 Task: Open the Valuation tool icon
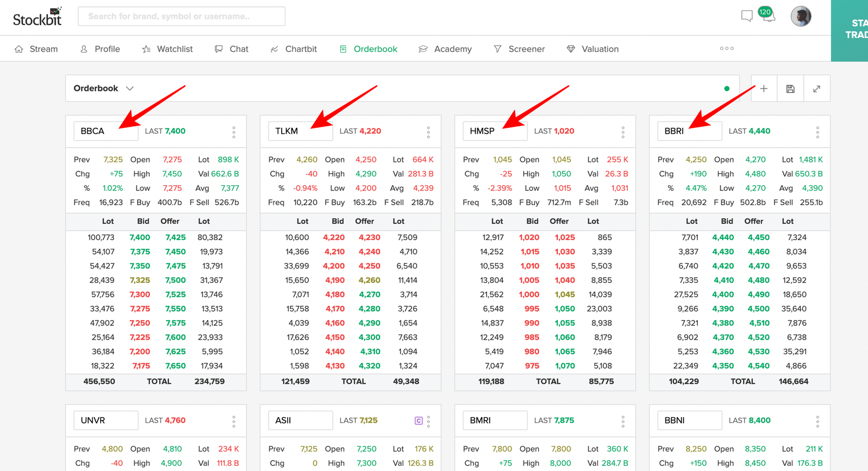click(x=571, y=49)
